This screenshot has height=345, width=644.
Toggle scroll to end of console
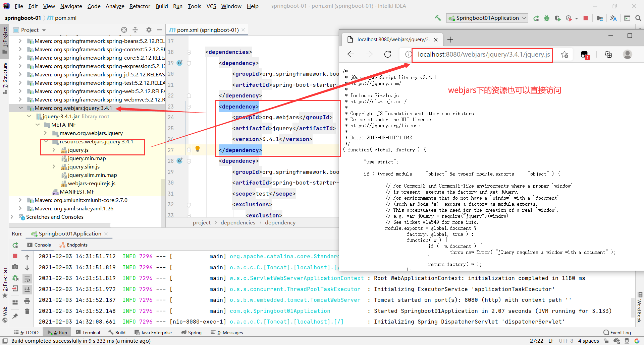coord(27,289)
